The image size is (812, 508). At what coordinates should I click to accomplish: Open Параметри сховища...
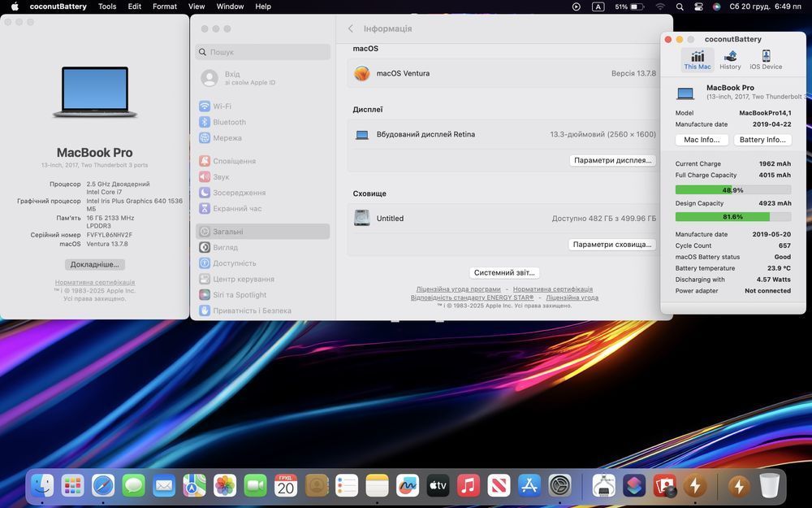point(612,245)
